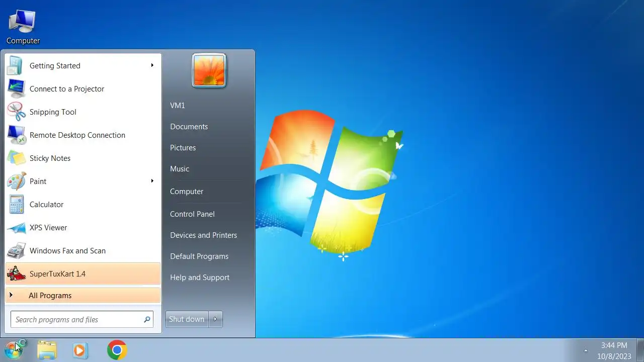The width and height of the screenshot is (644, 362).
Task: Click the search magnifier icon
Action: click(147, 319)
